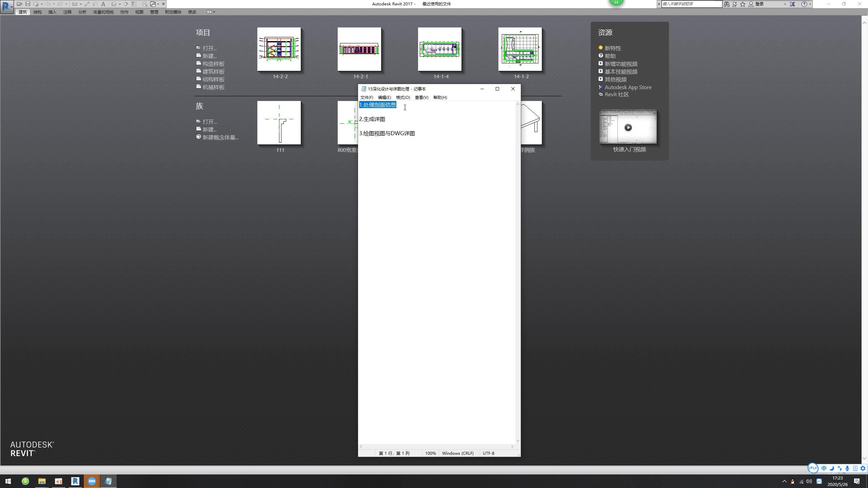Click the Save icon
Viewport: 868px width, 488px height.
tap(28, 4)
